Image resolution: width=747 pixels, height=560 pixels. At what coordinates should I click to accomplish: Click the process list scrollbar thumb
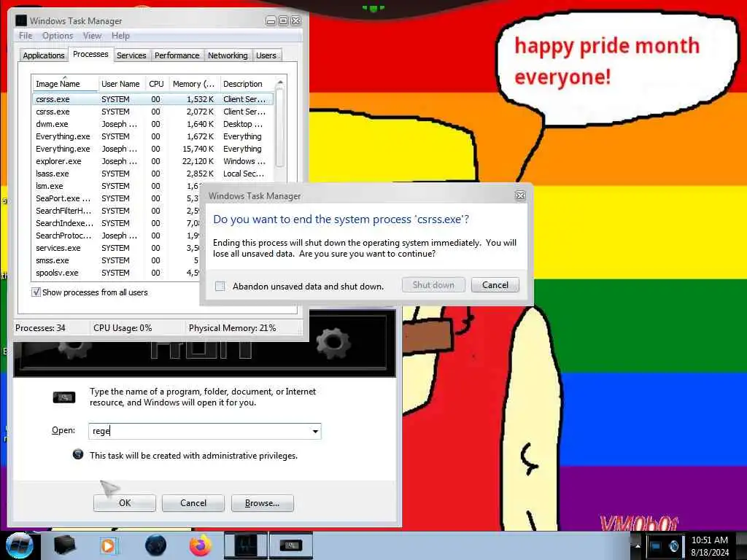[x=279, y=128]
